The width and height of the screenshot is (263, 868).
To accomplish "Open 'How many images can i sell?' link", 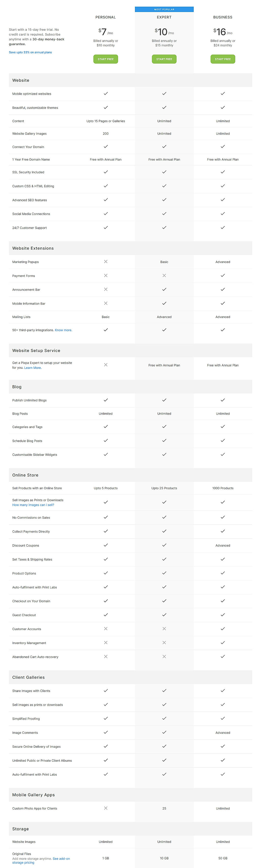I will click(x=33, y=505).
